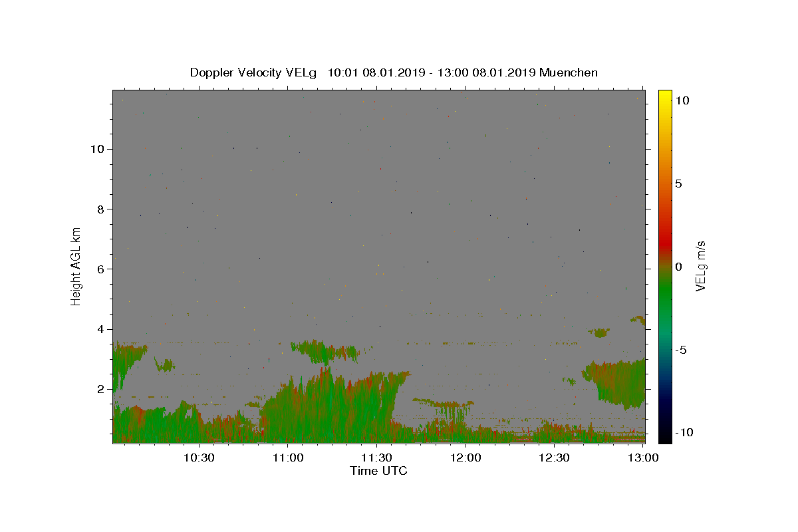
Task: Click the 10:30 time tick label
Action: (x=199, y=458)
